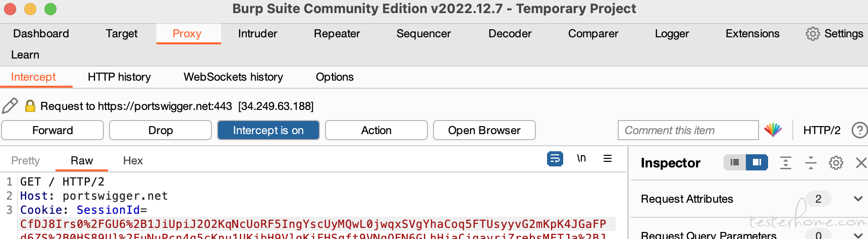Click the padlock HTTPS icon
868x239 pixels.
tap(30, 106)
